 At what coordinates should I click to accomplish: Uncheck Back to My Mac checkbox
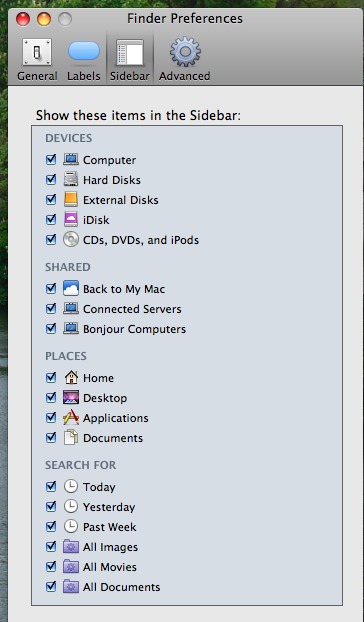coord(51,288)
